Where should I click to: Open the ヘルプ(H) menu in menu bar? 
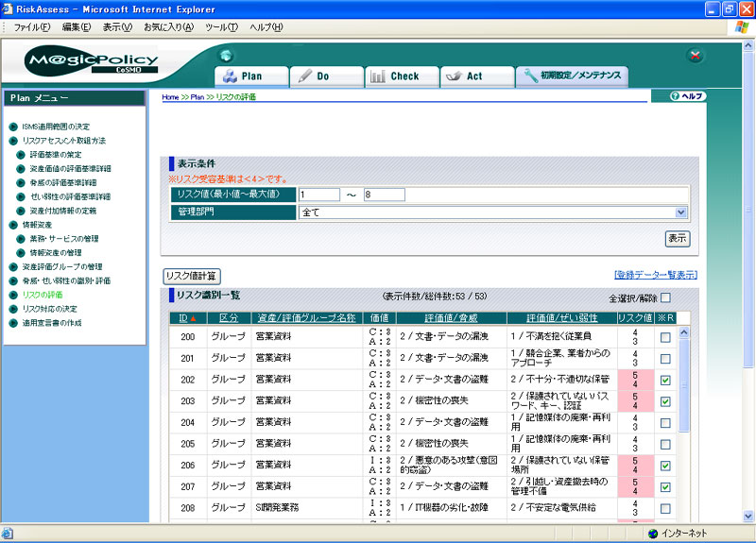point(266,27)
